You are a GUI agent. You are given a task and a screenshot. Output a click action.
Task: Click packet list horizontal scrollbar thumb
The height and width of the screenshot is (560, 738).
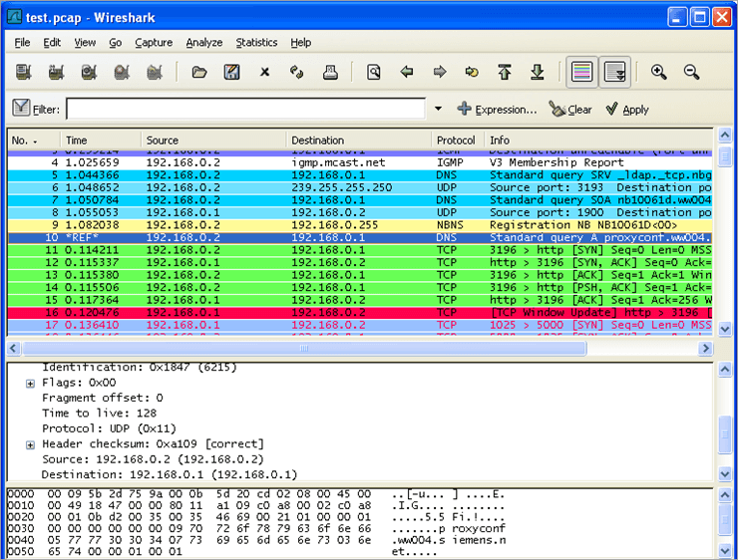tap(304, 349)
